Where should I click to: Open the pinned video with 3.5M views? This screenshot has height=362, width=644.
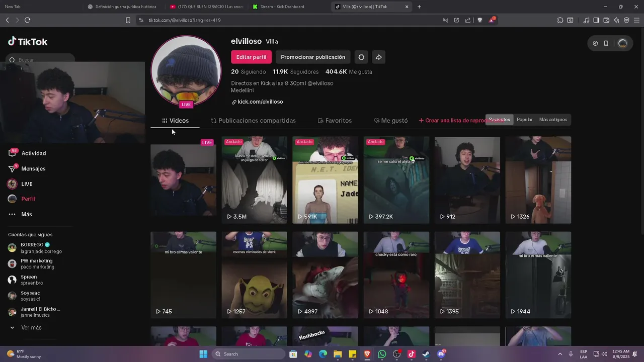click(255, 180)
